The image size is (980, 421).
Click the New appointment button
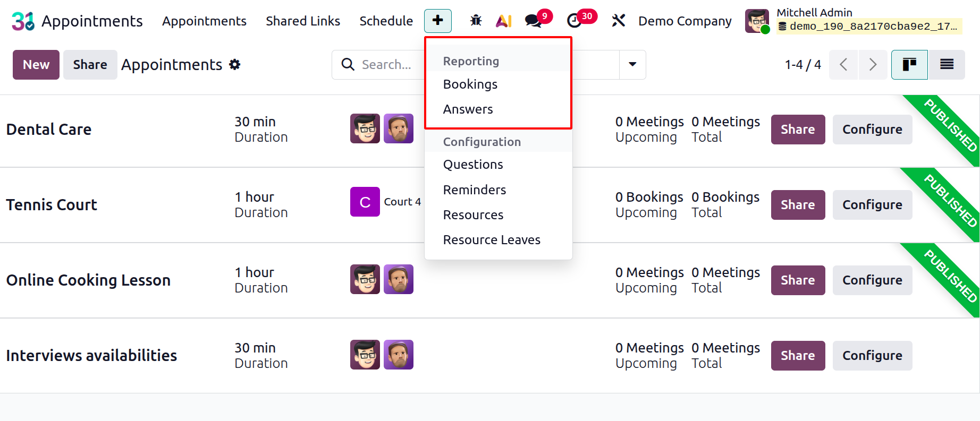tap(36, 65)
